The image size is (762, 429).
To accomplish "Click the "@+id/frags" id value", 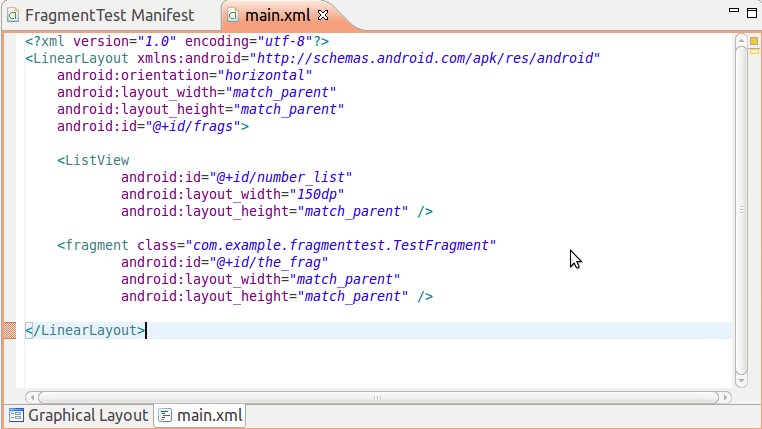I will 193,126.
